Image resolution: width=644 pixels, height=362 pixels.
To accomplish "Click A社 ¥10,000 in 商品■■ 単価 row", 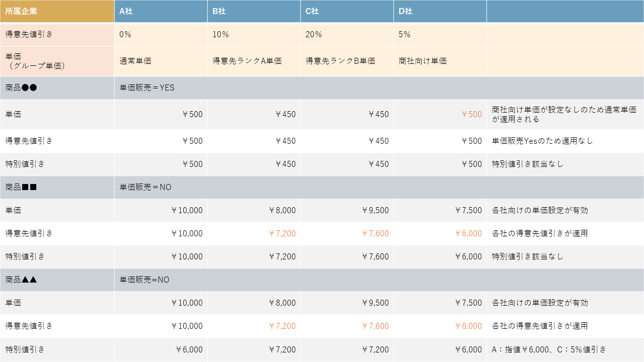I will pos(187,210).
